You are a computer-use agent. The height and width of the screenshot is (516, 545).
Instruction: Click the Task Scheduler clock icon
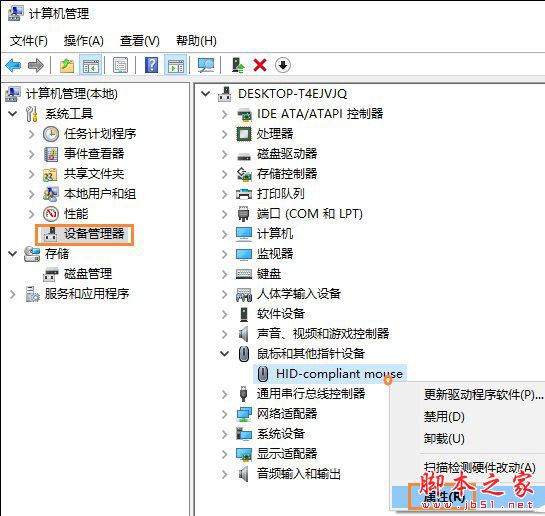click(51, 134)
